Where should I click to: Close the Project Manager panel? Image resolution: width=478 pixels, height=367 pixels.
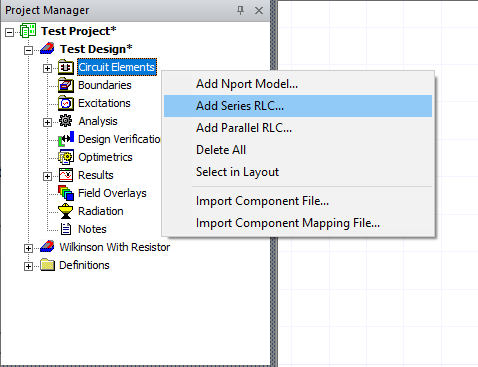pos(259,10)
